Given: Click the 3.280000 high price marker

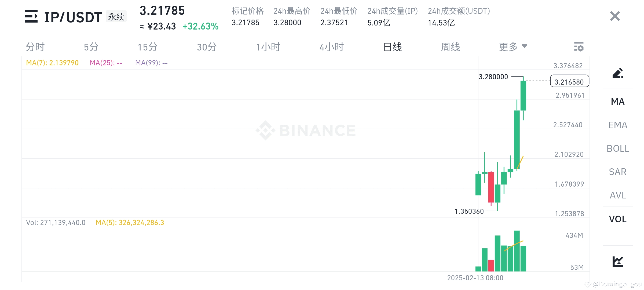Looking at the screenshot, I should pyautogui.click(x=494, y=77).
